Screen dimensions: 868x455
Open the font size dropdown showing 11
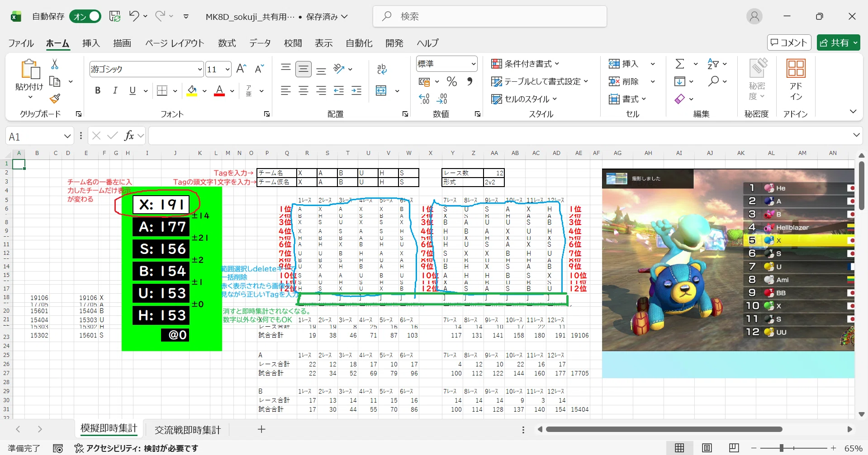[227, 69]
